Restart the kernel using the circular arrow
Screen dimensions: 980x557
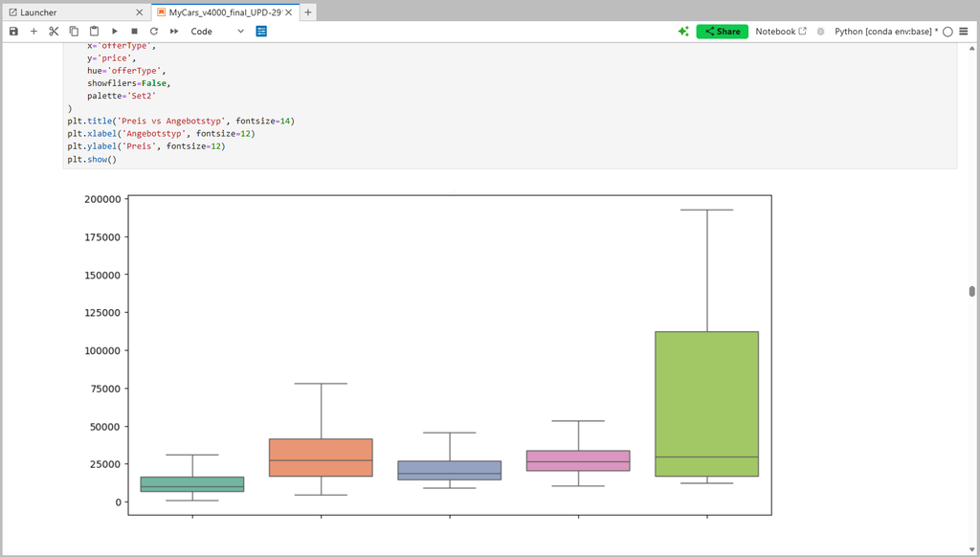click(154, 32)
